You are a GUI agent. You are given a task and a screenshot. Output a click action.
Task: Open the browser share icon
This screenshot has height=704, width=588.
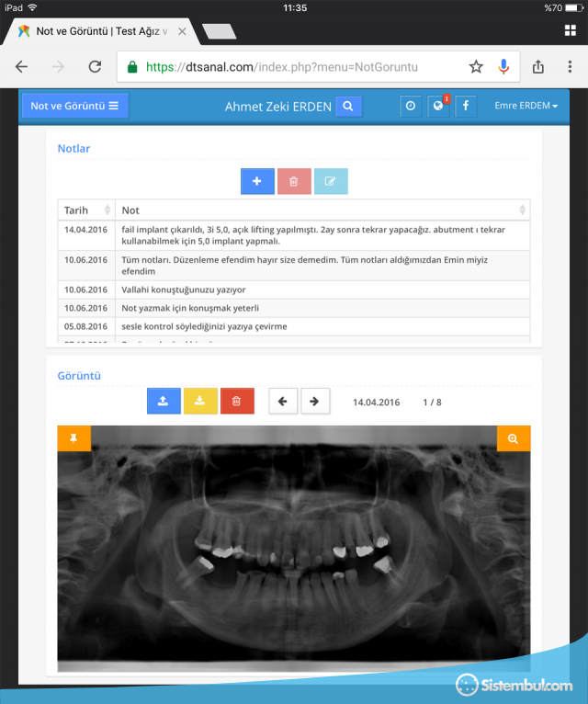(538, 67)
